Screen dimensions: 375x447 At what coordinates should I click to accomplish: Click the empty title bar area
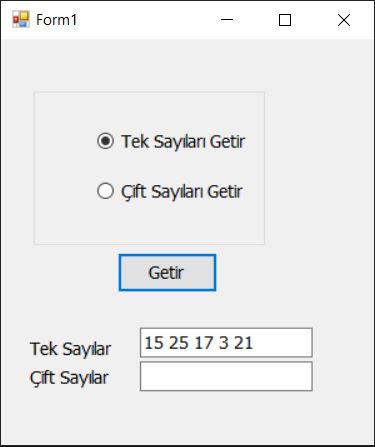pos(143,20)
